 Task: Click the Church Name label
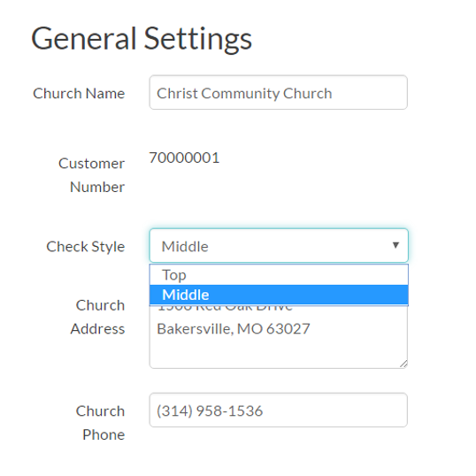click(x=79, y=93)
